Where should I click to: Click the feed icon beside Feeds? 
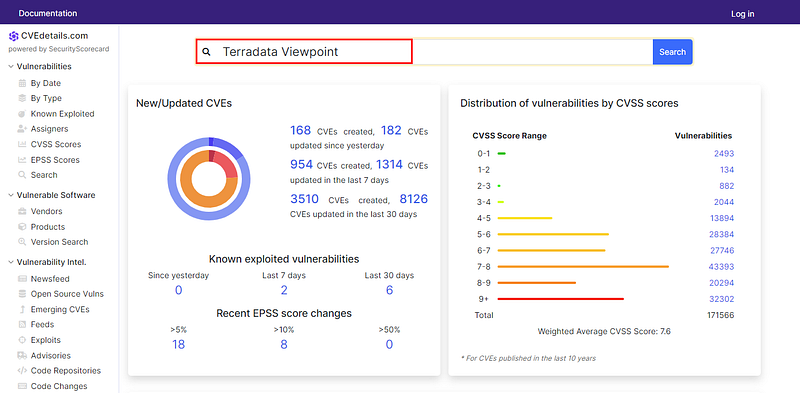point(22,324)
